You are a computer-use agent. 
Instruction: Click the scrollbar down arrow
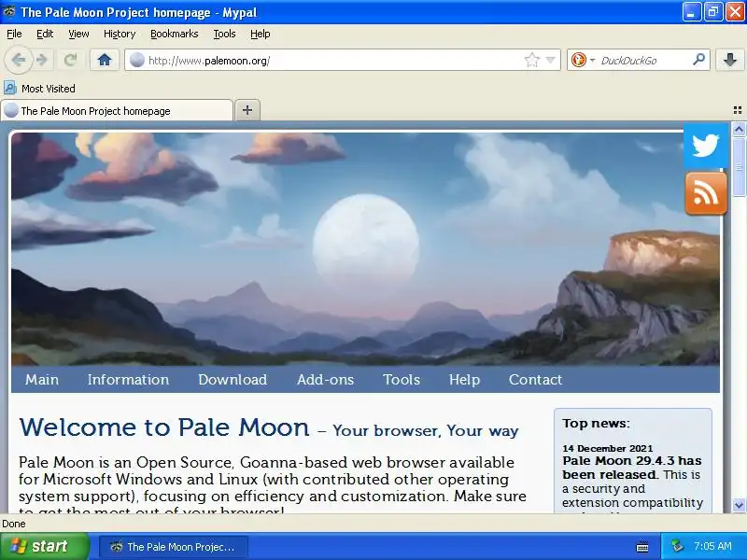[739, 505]
